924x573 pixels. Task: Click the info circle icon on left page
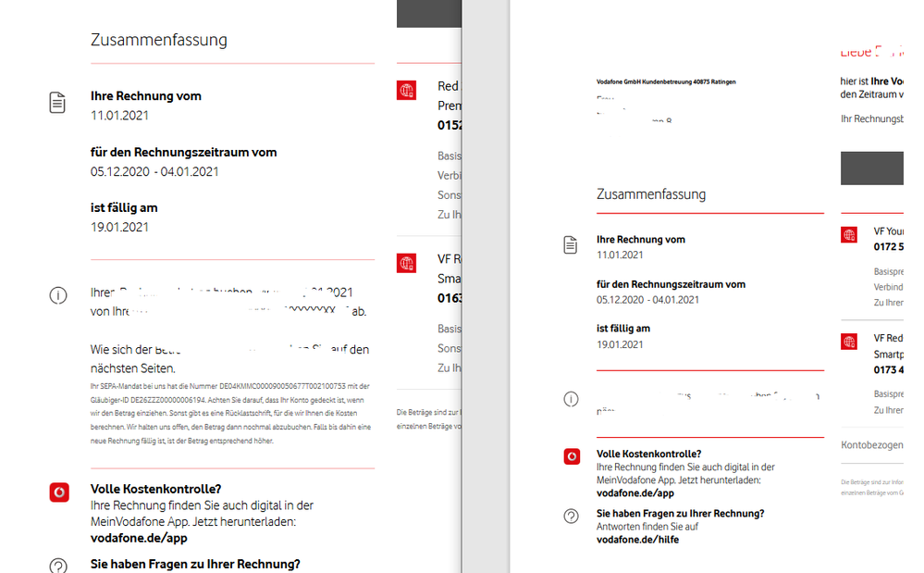pos(57,294)
